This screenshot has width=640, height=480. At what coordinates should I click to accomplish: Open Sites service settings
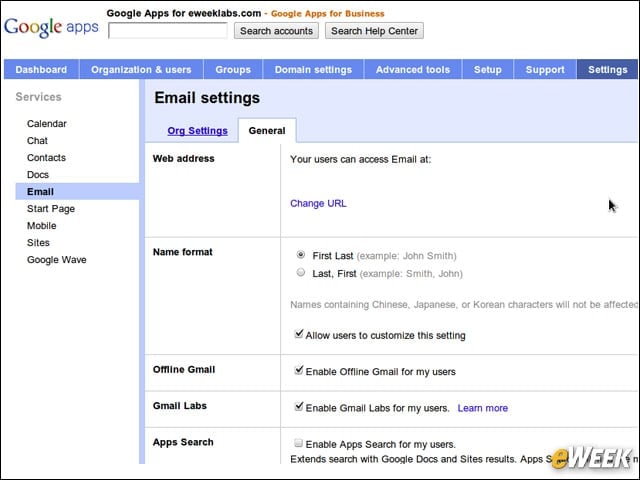coord(38,242)
